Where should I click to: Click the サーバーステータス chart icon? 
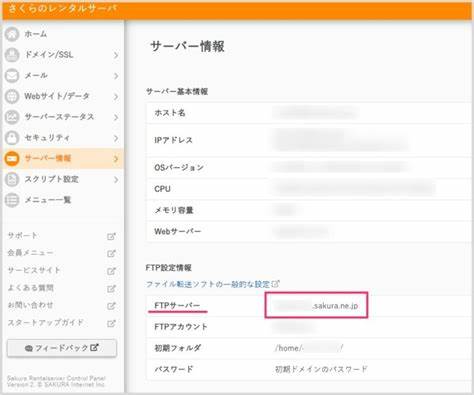pos(12,117)
